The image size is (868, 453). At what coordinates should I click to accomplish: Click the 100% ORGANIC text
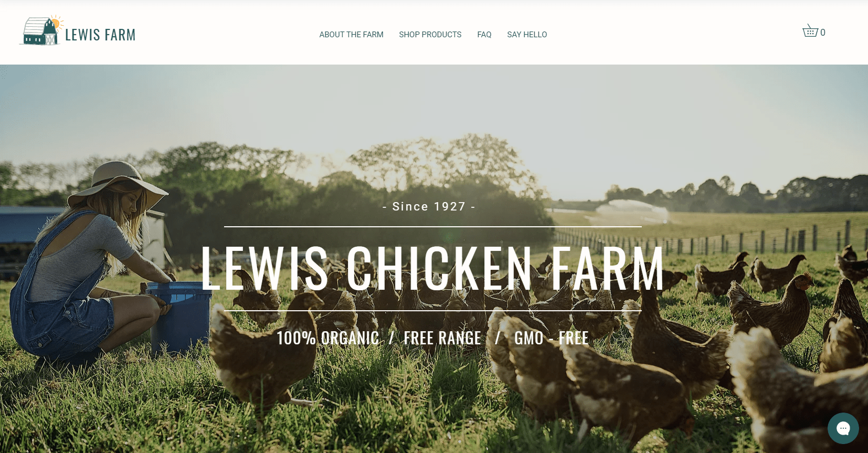(x=327, y=338)
